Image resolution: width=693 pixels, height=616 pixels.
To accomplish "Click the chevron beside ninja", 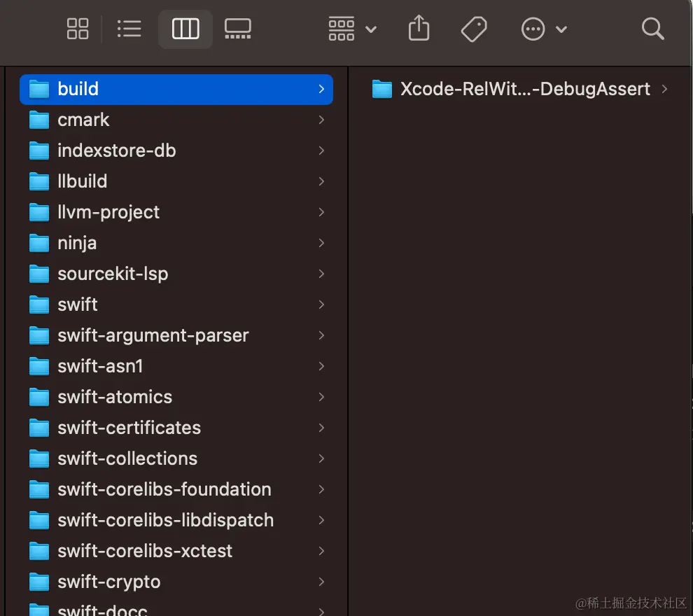I will 321,243.
